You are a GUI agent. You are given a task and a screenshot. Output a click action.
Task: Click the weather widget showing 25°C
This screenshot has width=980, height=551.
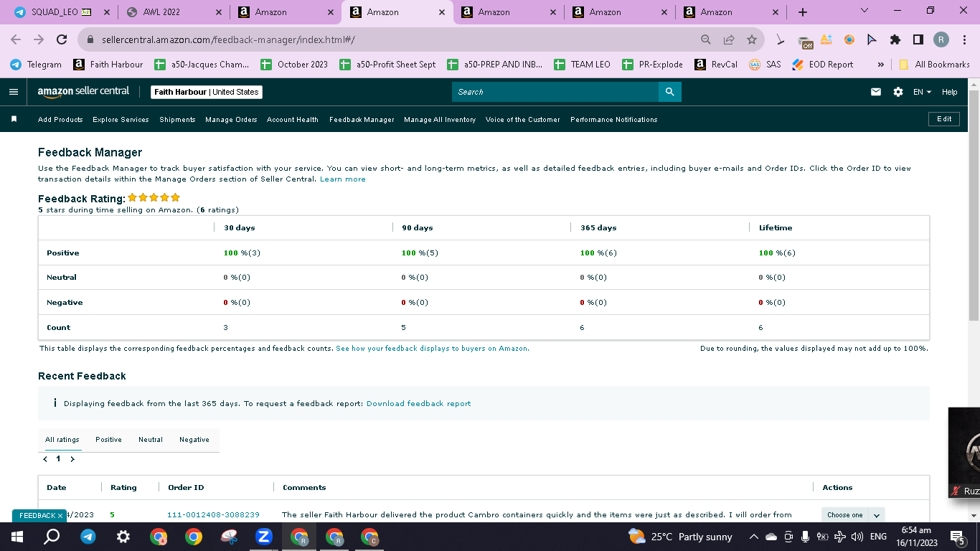pos(680,537)
